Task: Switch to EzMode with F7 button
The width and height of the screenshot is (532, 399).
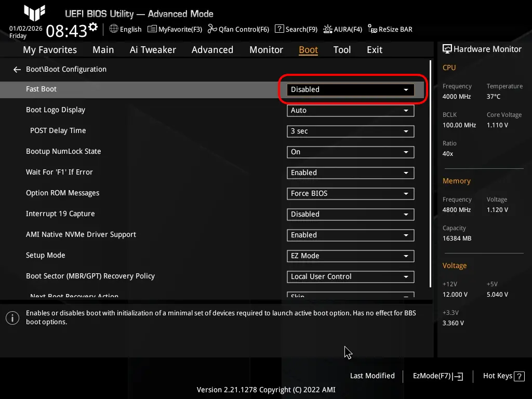Action: 437,376
